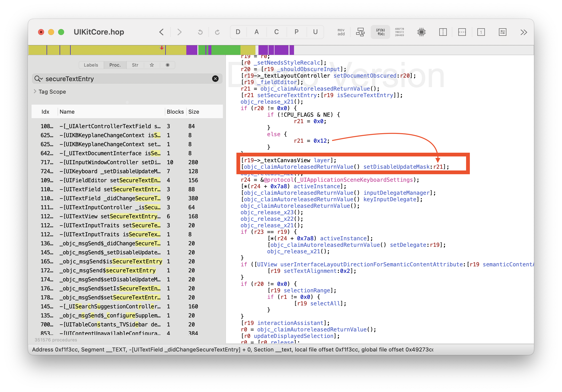Clear the secureTextEntry search text
The image size is (562, 392).
coord(215,79)
